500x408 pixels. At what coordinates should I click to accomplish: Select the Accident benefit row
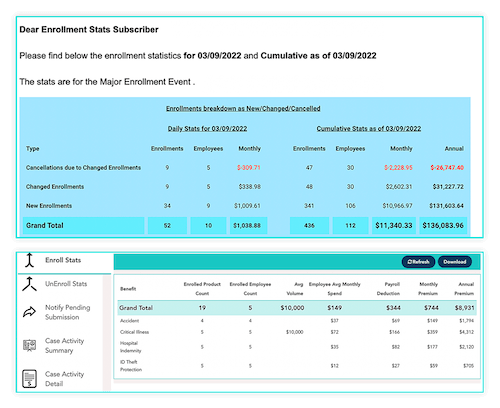tap(297, 321)
